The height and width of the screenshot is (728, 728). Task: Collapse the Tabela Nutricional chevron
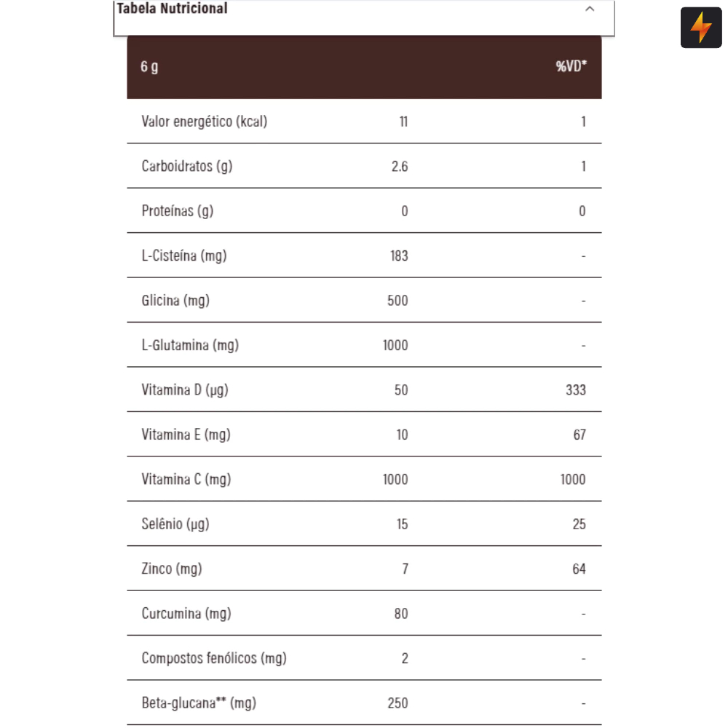[590, 9]
